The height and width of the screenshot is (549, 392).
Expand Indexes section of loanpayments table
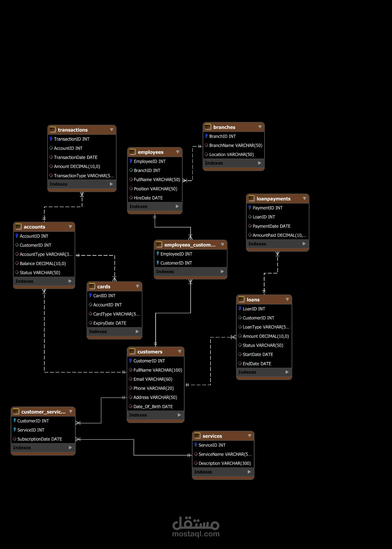tap(304, 244)
